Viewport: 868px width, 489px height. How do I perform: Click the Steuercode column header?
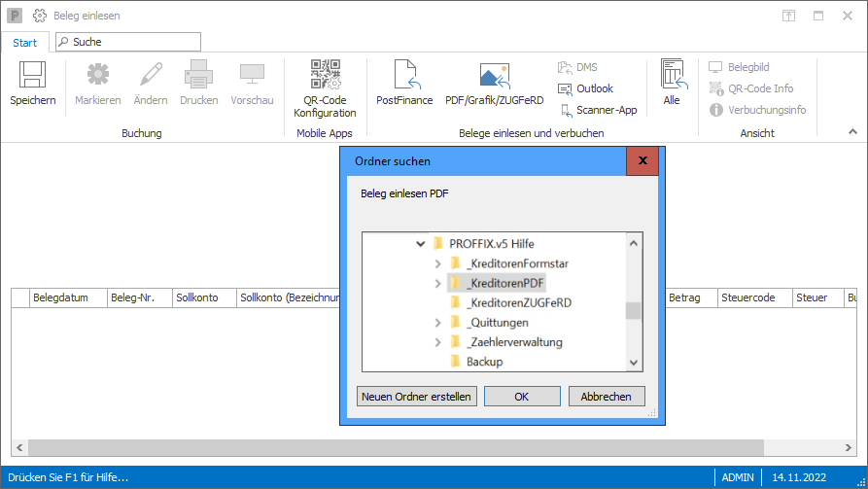point(755,297)
